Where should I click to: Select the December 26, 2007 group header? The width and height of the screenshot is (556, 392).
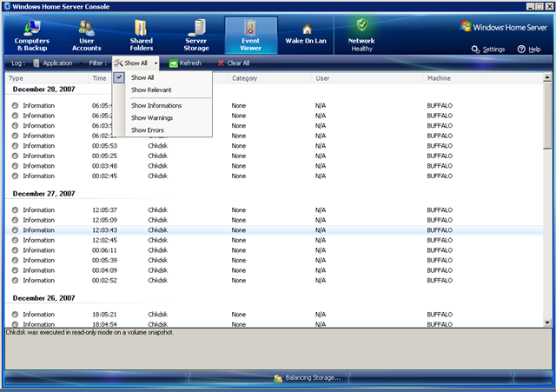tap(43, 298)
